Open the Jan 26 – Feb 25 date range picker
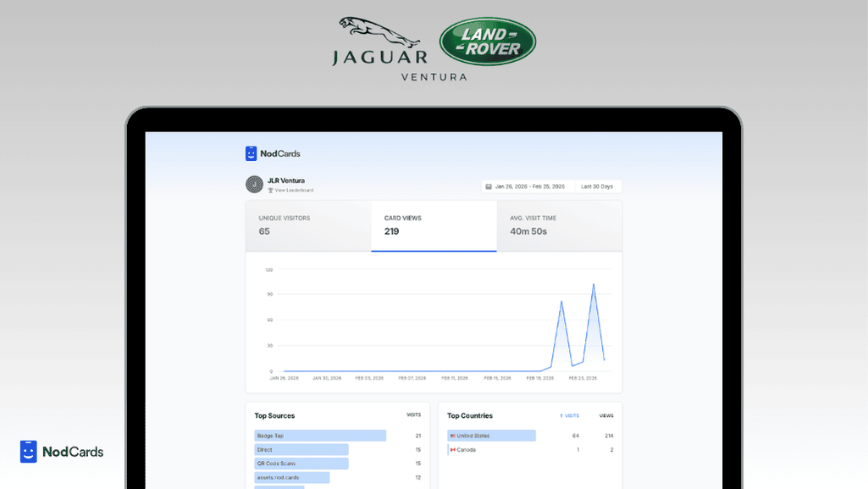 [x=526, y=186]
